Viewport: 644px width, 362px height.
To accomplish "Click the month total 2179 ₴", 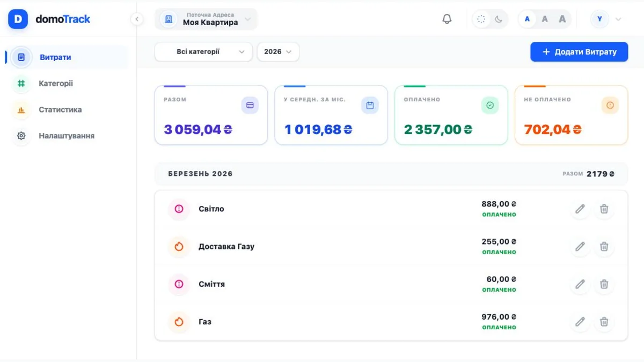I will click(x=601, y=174).
